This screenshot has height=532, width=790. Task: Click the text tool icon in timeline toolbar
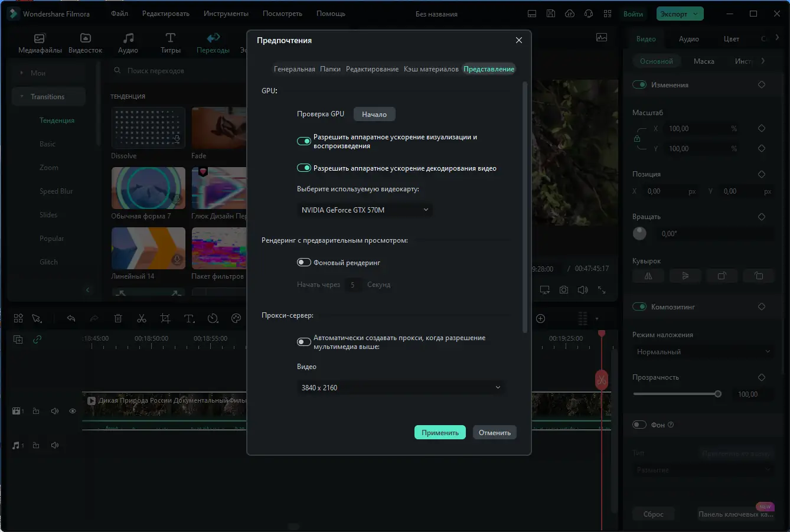[x=189, y=319]
